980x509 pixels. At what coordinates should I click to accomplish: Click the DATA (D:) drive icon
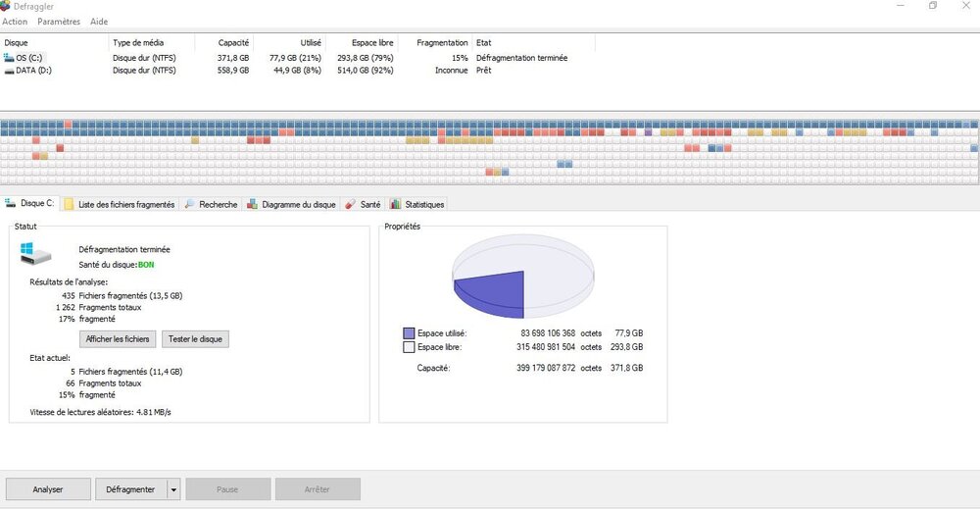pos(9,71)
